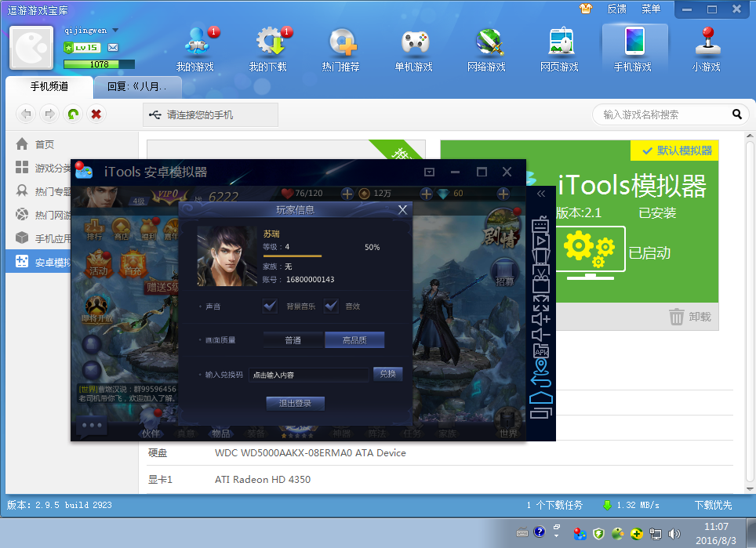Viewport: 756px width, 548px height.
Task: Open the 热门推荐 recommendations
Action: coord(341,49)
